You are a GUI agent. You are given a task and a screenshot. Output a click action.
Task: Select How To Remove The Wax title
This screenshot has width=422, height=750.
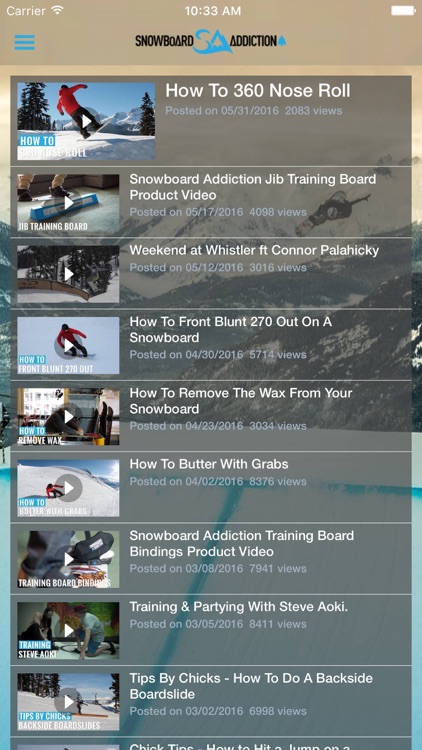(x=241, y=401)
